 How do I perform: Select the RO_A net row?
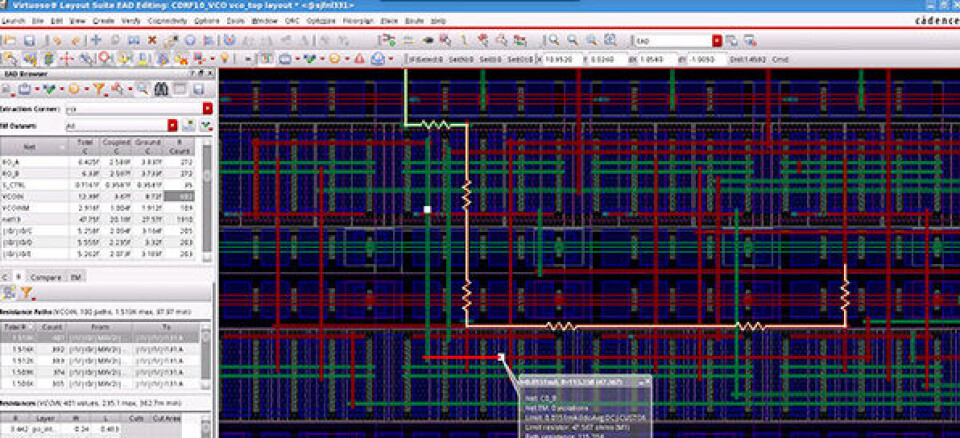pos(98,162)
